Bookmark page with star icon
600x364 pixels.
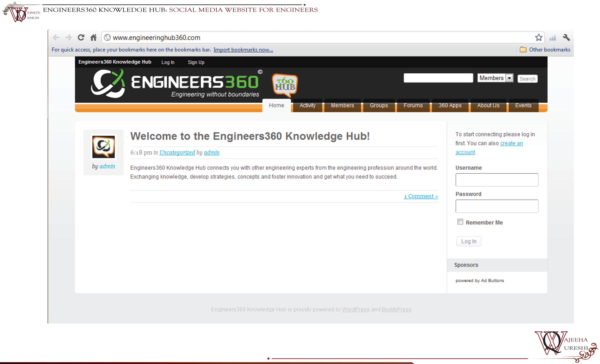(539, 37)
